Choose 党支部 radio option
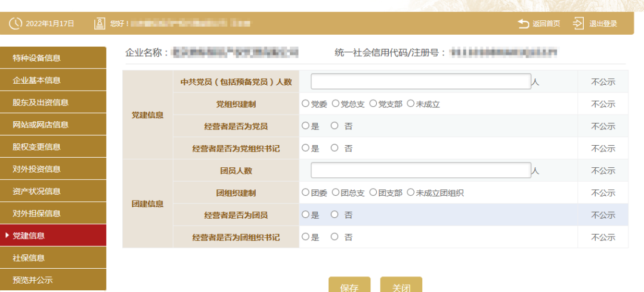Screen dimensions: 644x292 click(373, 104)
